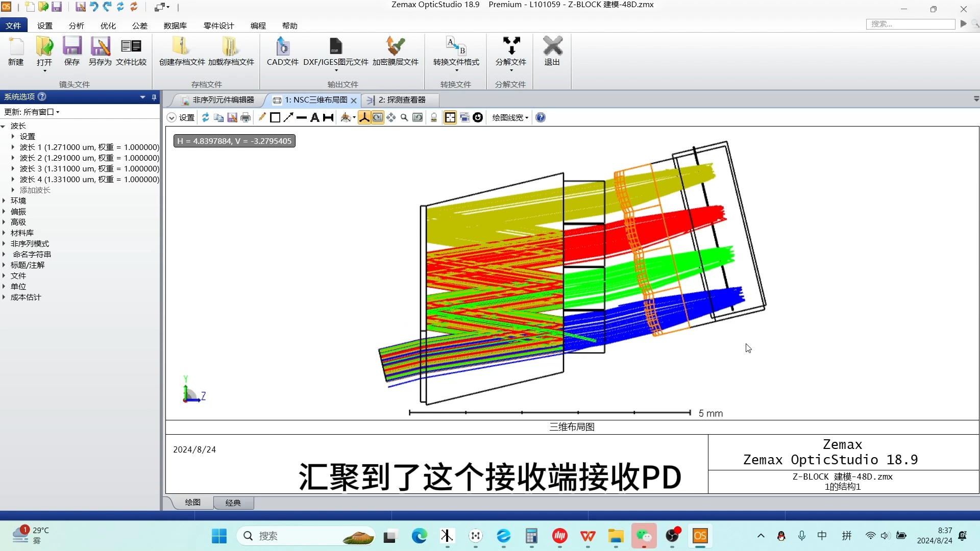This screenshot has width=980, height=551.
Task: Expand the 偏振 section
Action: 4,211
